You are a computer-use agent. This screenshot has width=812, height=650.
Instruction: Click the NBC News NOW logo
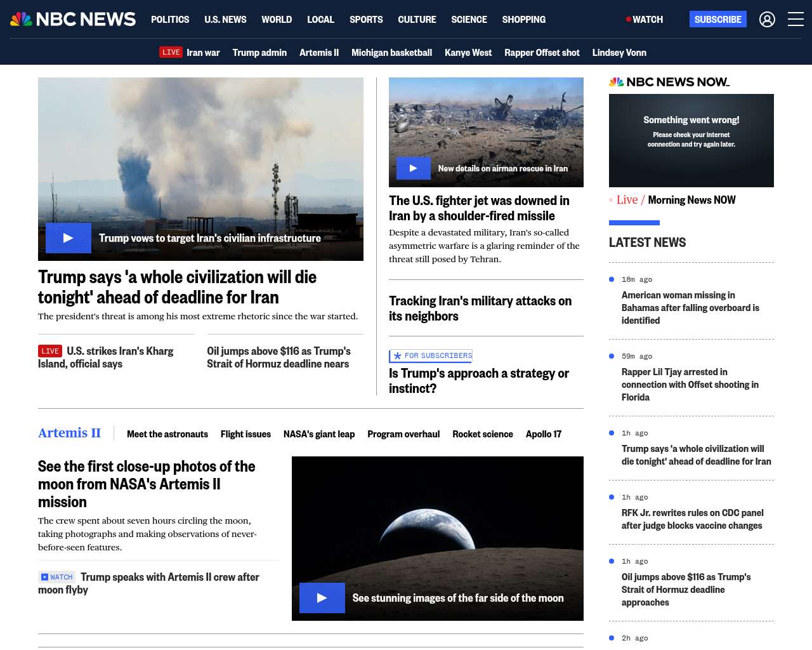pyautogui.click(x=669, y=82)
